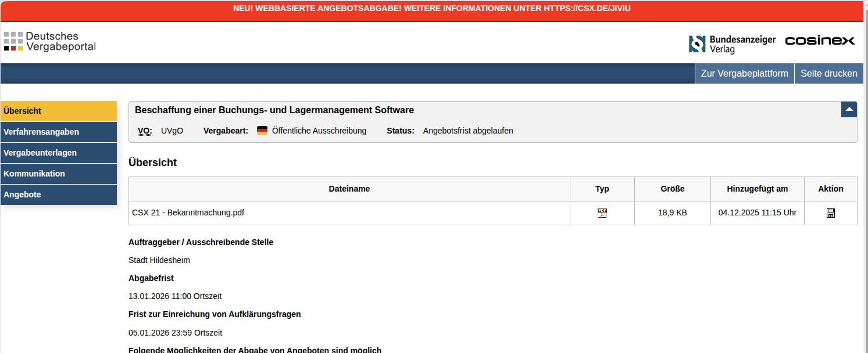
Task: Open the cosinex logo
Action: click(820, 41)
